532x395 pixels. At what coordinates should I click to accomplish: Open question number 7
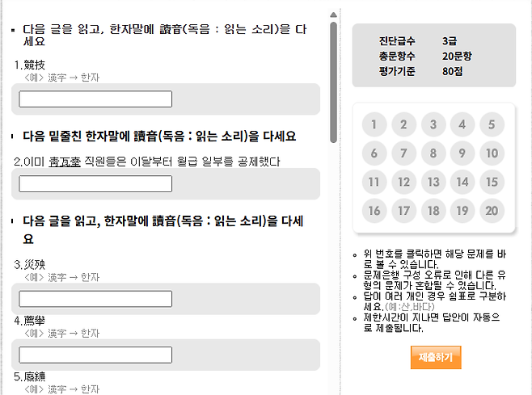tap(403, 153)
